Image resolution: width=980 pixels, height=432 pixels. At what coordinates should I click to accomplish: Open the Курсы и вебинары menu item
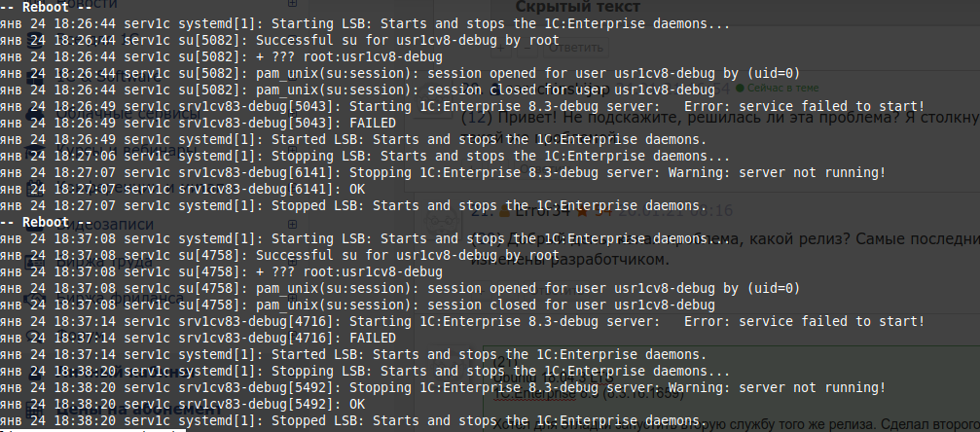pyautogui.click(x=127, y=151)
